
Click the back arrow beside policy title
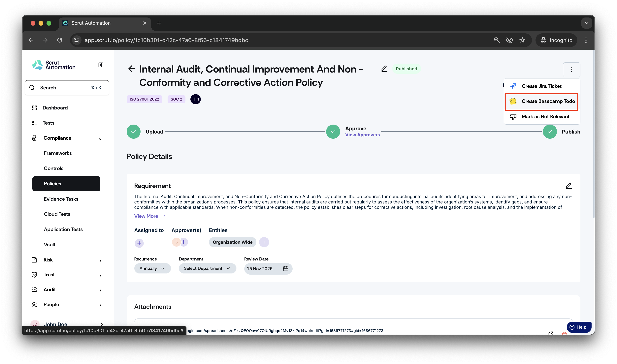(x=132, y=69)
